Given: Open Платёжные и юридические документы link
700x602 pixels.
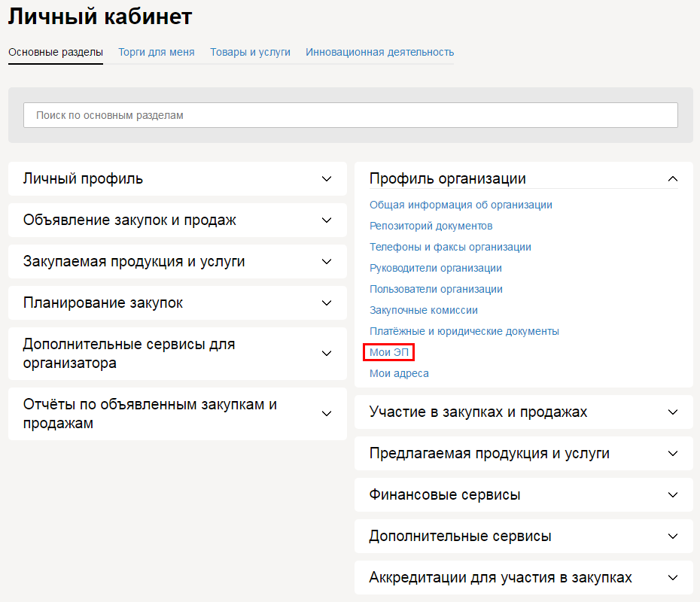Looking at the screenshot, I should (x=464, y=331).
